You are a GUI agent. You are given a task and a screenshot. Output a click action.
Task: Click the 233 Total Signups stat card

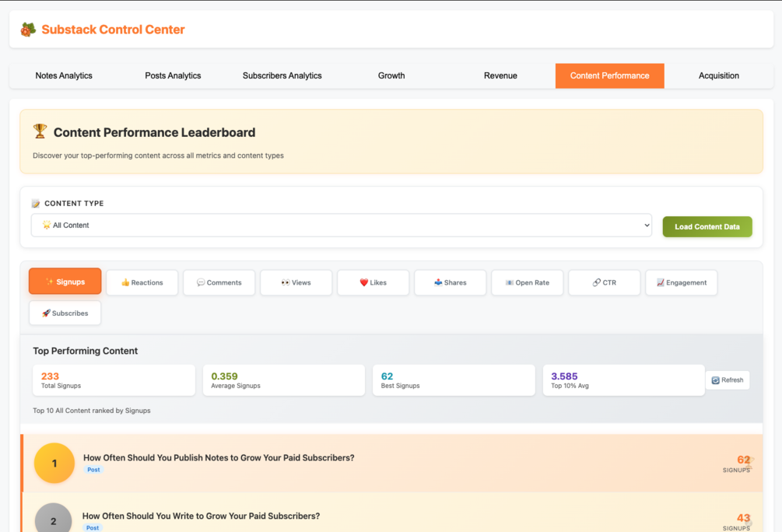(114, 380)
